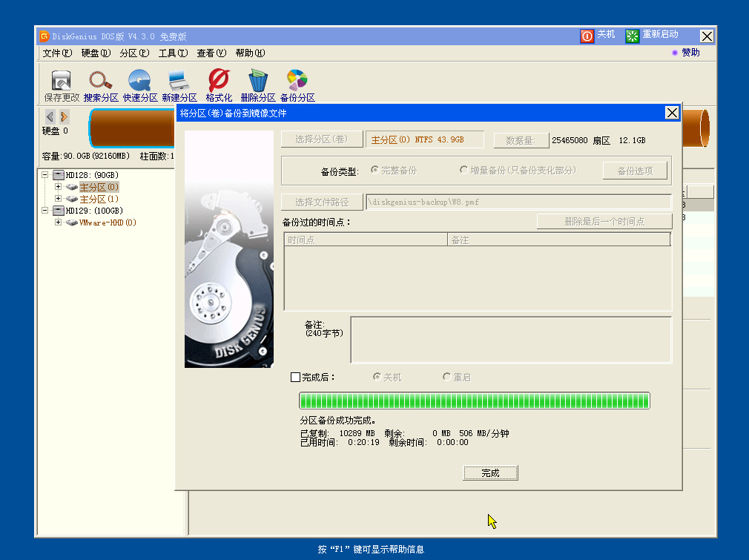
Task: Click the 主分区(0) partition icon in tree
Action: tap(72, 187)
